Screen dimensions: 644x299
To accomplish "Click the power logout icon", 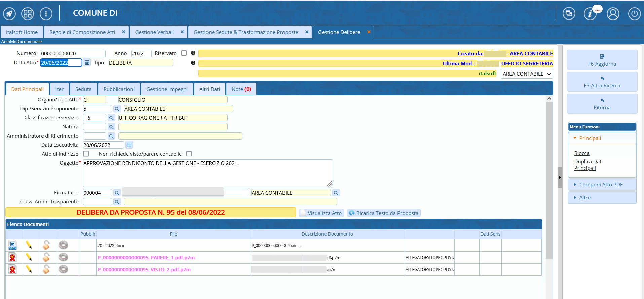I will click(634, 14).
